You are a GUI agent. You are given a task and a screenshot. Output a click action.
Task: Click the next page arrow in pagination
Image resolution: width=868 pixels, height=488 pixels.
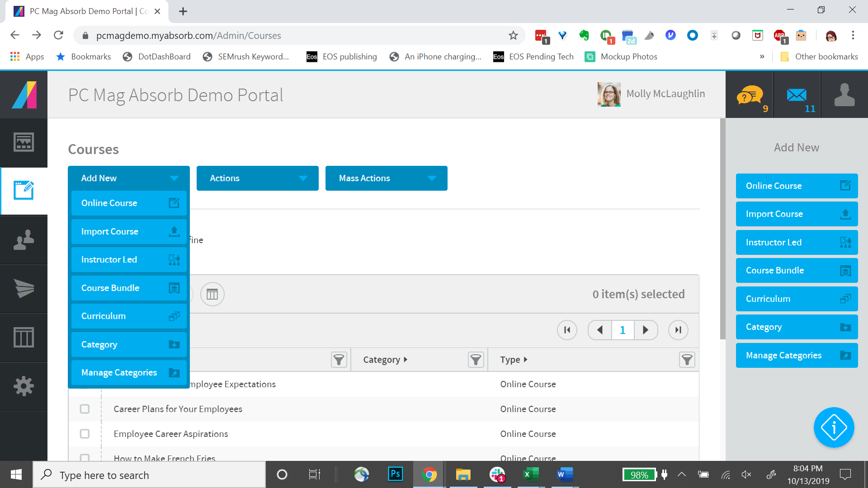click(x=646, y=330)
